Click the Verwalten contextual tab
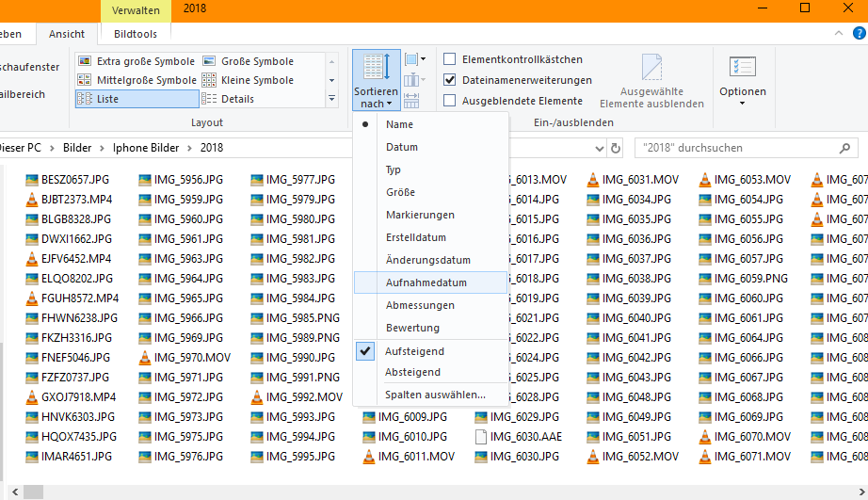 point(136,10)
